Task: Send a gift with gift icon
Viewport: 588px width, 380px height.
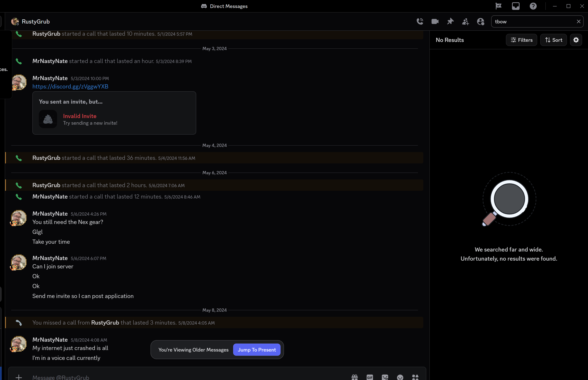Action: click(x=355, y=377)
